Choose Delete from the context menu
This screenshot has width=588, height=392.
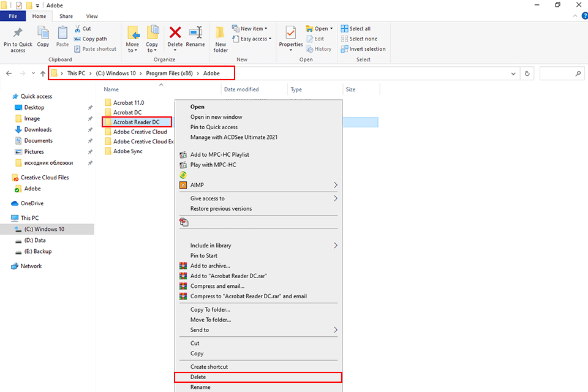tap(258, 377)
